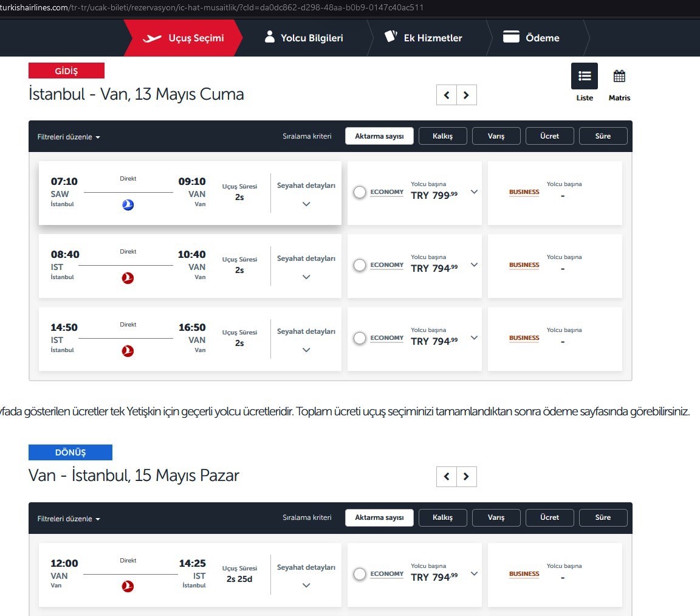
Task: Sort outbound flights by Varış
Action: click(496, 136)
